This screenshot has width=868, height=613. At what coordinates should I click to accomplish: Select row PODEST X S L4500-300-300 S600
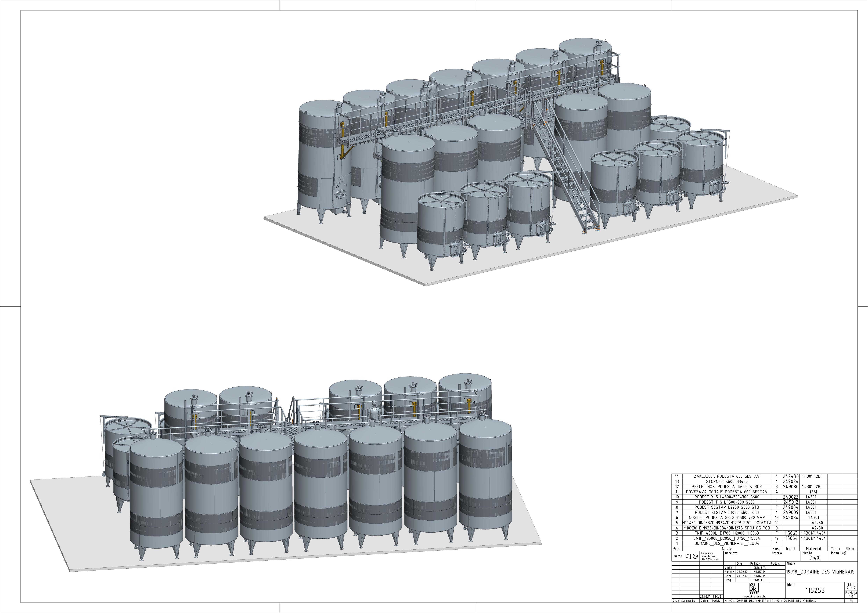(x=764, y=497)
